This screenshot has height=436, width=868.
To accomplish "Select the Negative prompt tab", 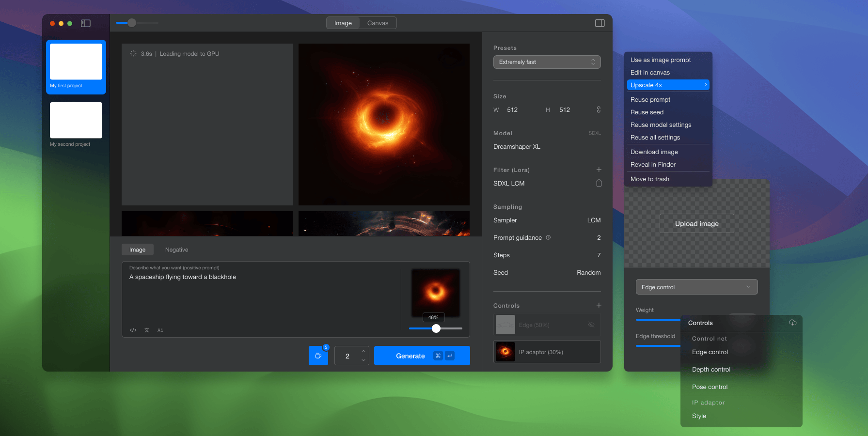I will [176, 249].
